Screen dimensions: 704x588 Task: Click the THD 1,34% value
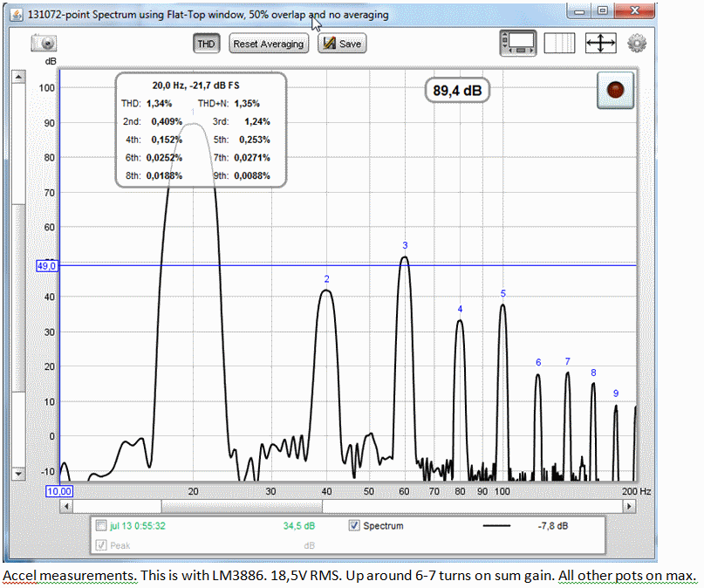tap(159, 103)
